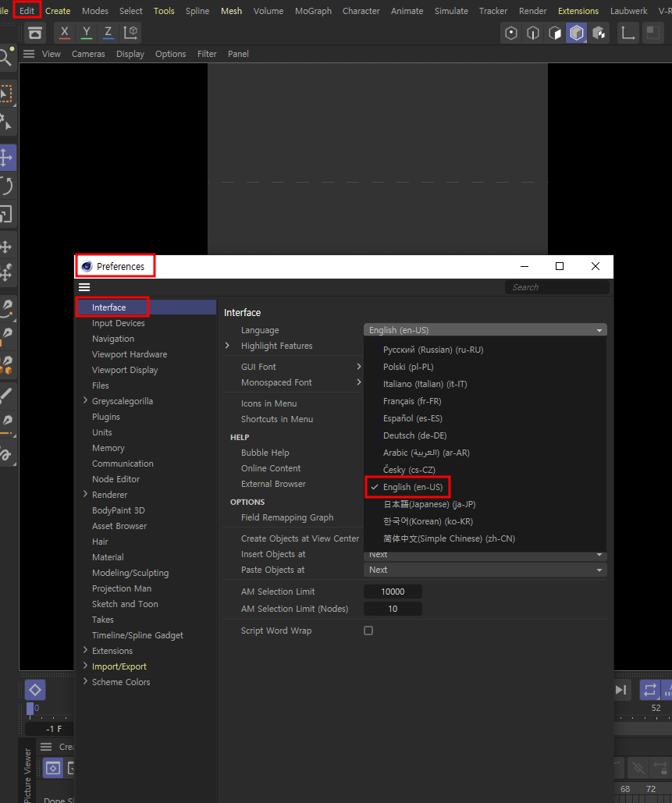
Task: Open the Language dropdown
Action: coord(485,330)
